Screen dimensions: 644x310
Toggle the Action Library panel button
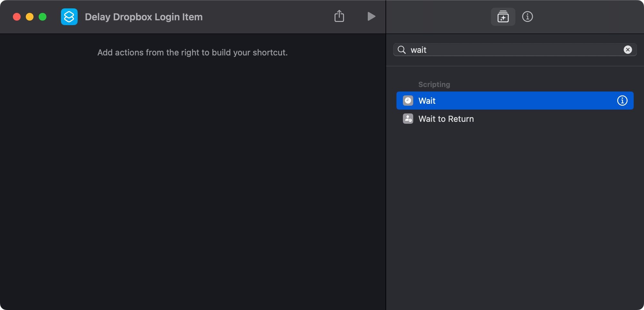[x=503, y=17]
